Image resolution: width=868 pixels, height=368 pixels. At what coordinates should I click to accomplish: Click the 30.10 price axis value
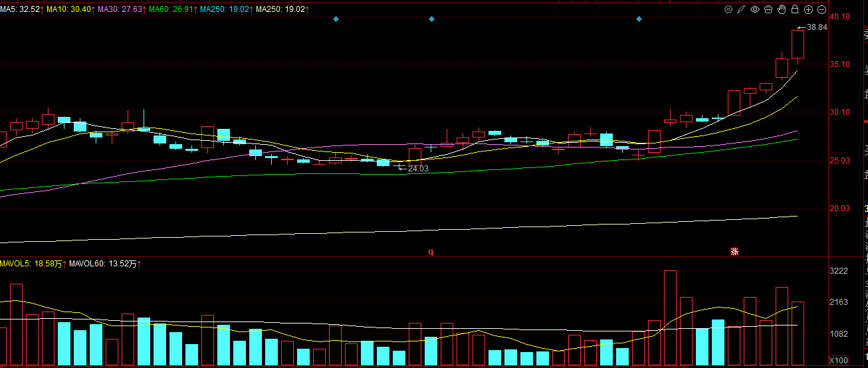[x=840, y=112]
